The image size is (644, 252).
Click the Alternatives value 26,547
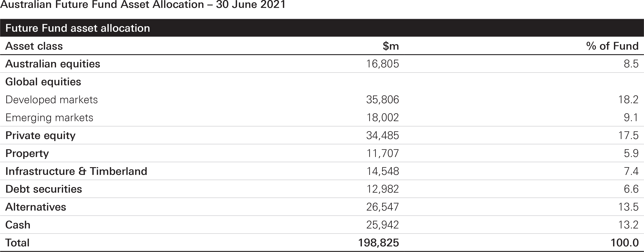382,207
